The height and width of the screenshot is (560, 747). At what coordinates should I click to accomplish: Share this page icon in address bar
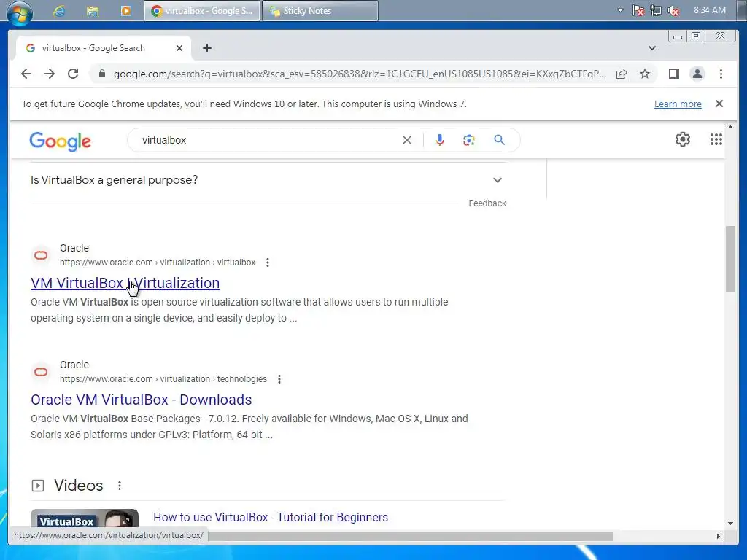coord(622,74)
